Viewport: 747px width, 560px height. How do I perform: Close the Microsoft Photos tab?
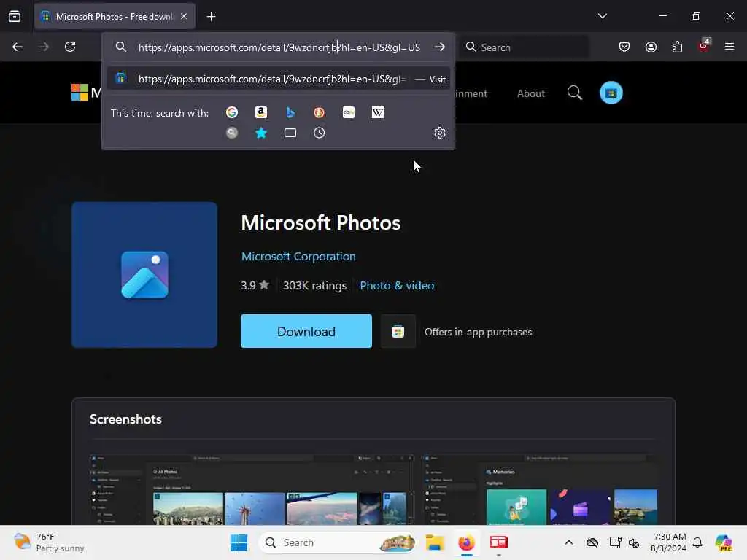click(184, 17)
